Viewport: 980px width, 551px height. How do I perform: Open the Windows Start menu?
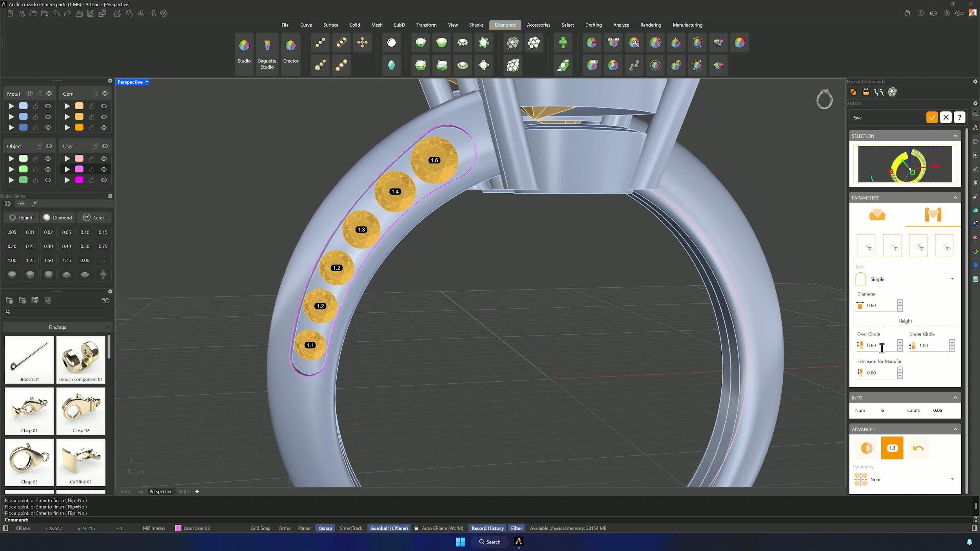pyautogui.click(x=460, y=542)
